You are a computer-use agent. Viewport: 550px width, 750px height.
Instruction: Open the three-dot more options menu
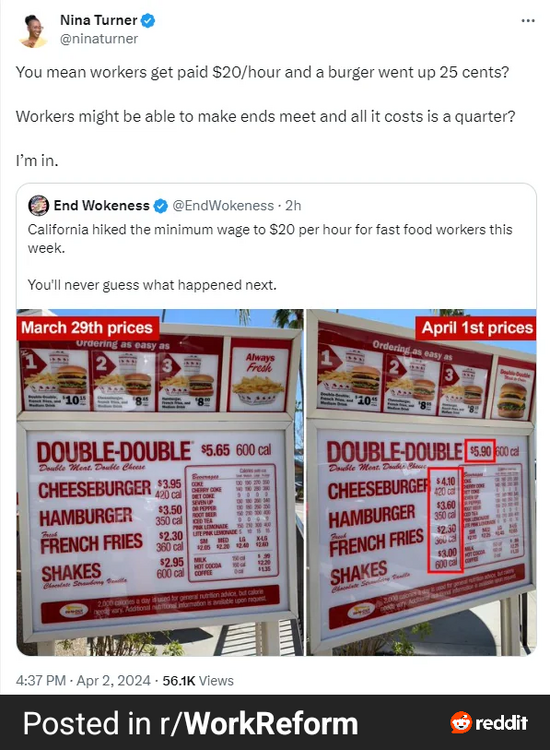(x=528, y=21)
